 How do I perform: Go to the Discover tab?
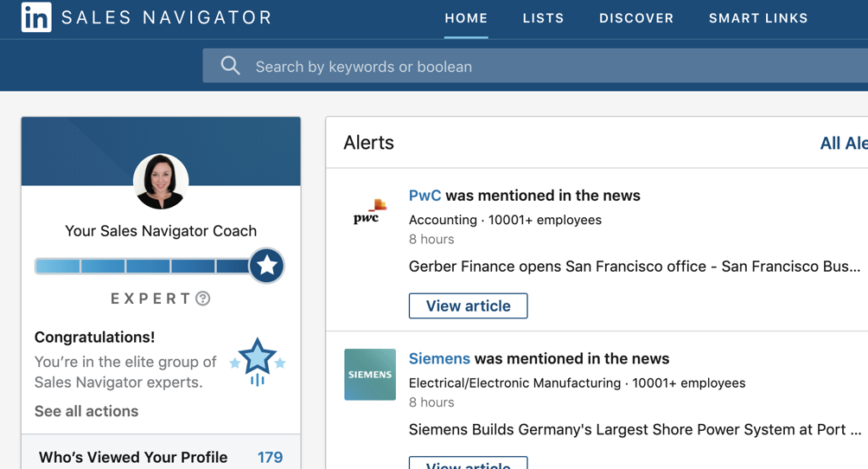[x=636, y=18]
